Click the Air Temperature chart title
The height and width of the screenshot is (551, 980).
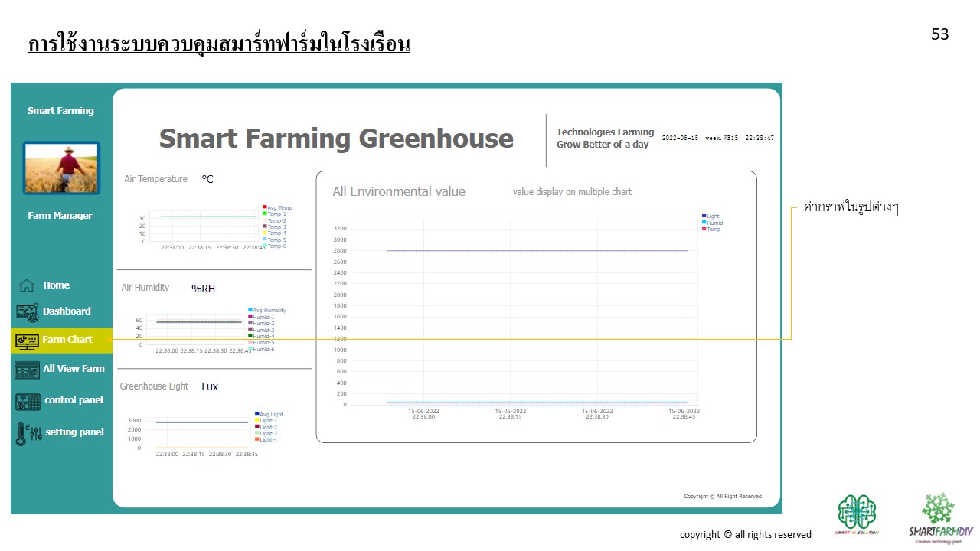pos(155,179)
